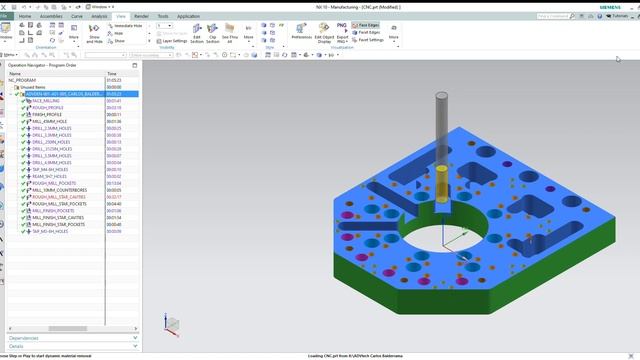This screenshot has width=640, height=360.
Task: Select MILL_10MM_COUNTERBORES operation
Action: 60,190
